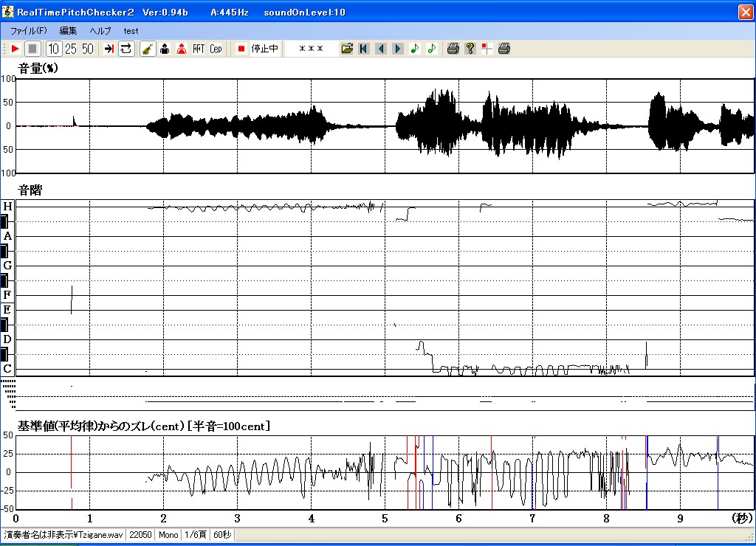This screenshot has height=546, width=756.
Task: Open help with the question mark icon
Action: coord(470,49)
